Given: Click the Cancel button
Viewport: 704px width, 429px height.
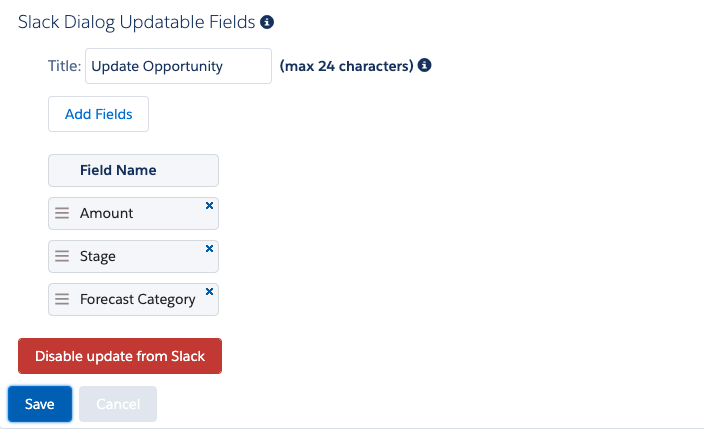Looking at the screenshot, I should pyautogui.click(x=118, y=404).
